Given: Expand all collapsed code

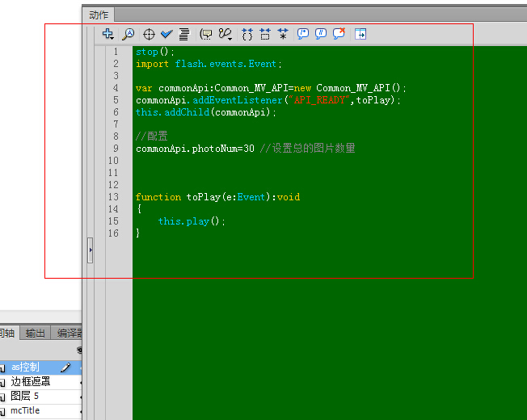Looking at the screenshot, I should click(x=283, y=34).
